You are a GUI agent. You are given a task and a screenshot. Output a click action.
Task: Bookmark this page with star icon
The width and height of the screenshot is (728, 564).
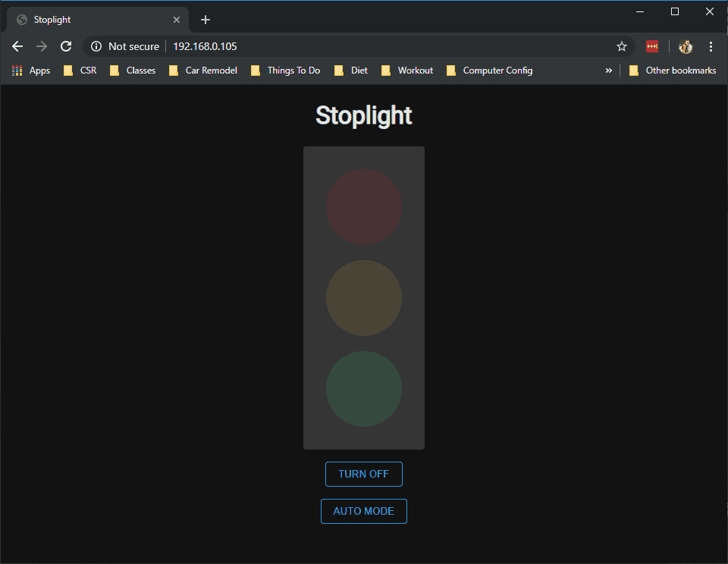click(x=622, y=46)
